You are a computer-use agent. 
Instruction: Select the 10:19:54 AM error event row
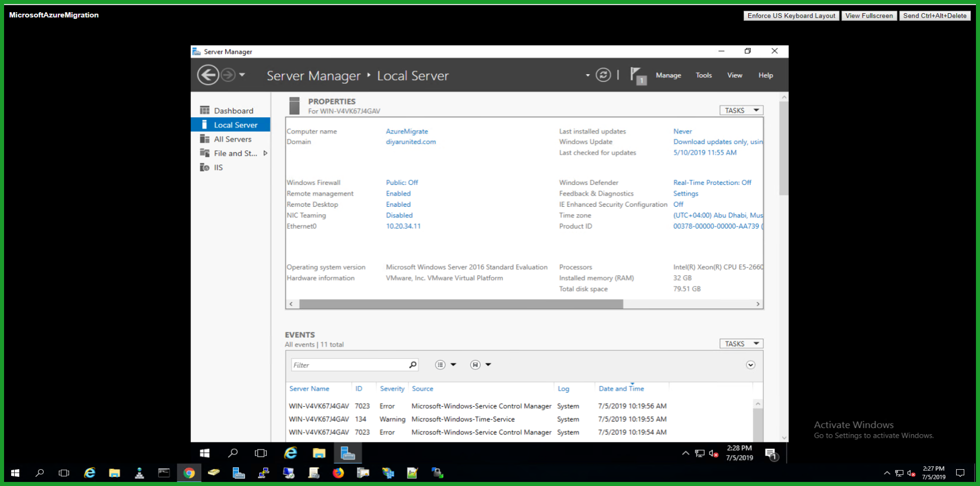click(x=519, y=432)
